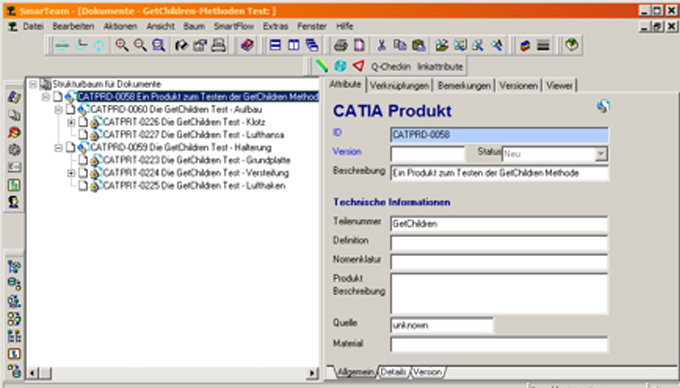Open the Status dropdown showing Neu

click(601, 154)
